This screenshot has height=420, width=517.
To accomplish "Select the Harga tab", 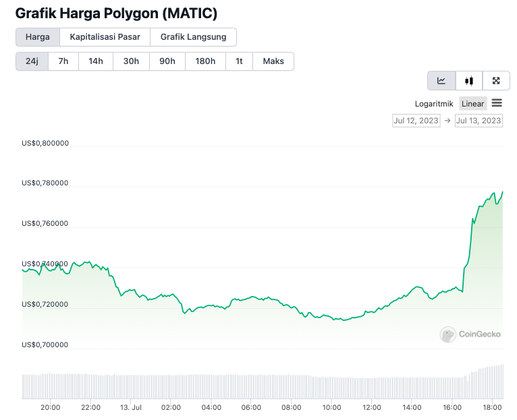I will pyautogui.click(x=38, y=37).
